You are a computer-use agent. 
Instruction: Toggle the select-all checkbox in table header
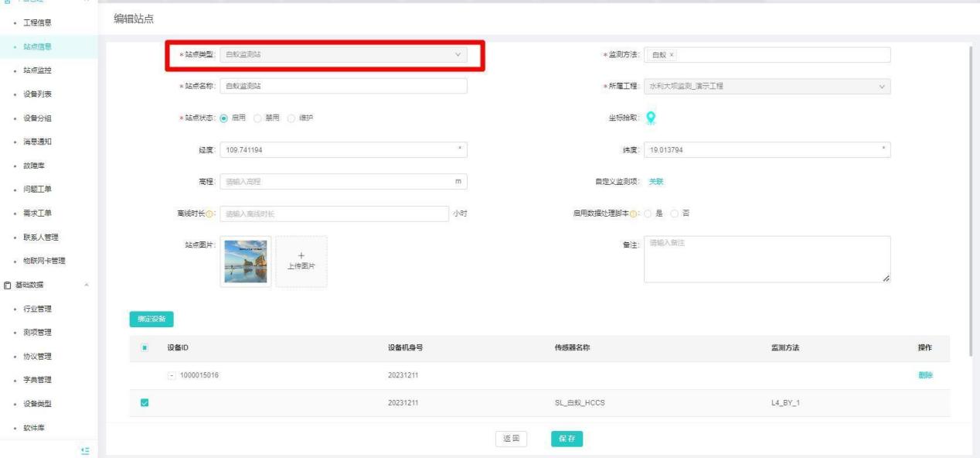(x=145, y=348)
